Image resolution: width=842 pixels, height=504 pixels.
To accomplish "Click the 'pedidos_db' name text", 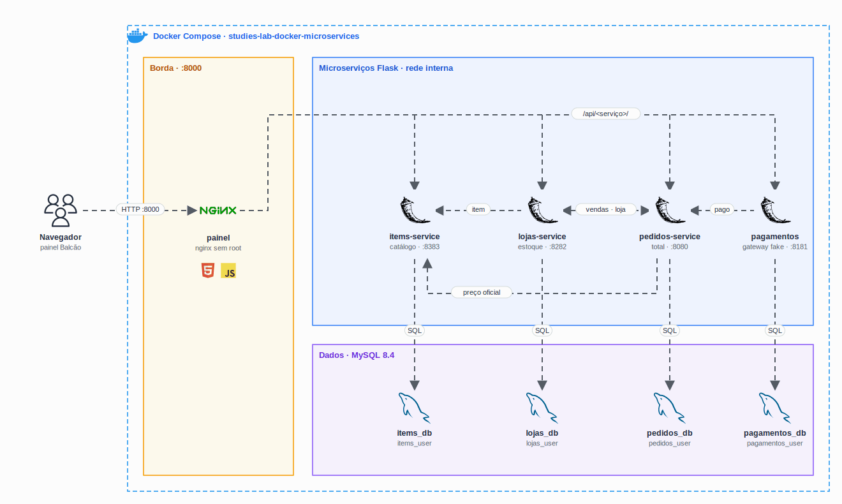I will click(x=670, y=433).
